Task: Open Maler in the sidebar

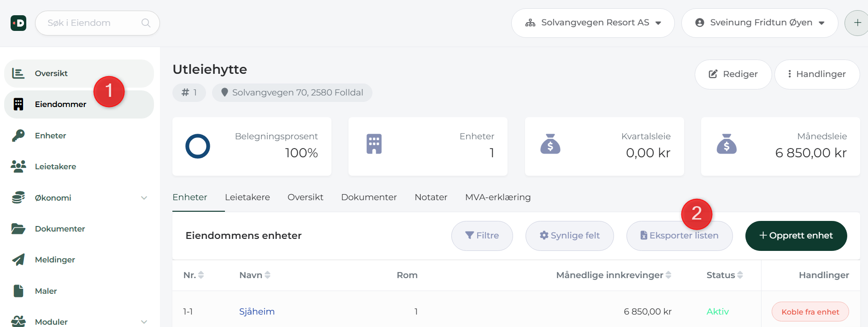Action: tap(79, 291)
